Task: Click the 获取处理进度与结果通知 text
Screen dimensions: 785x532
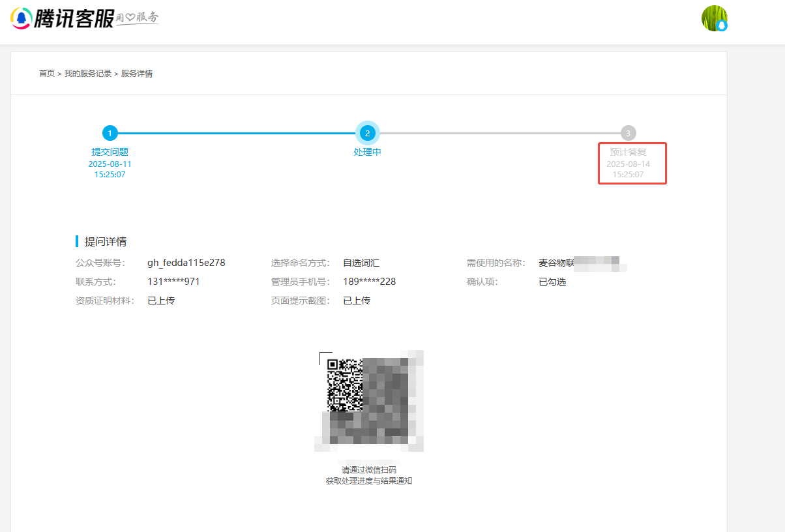Action: pos(369,481)
